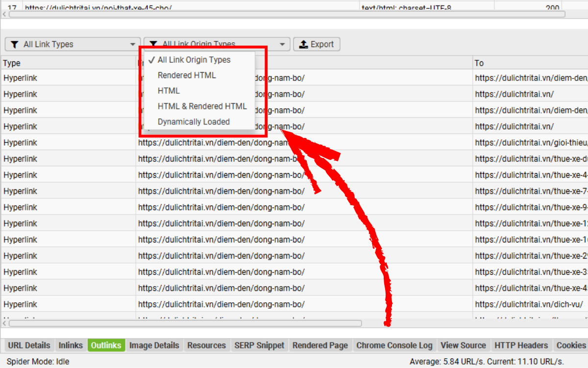Select "Dynamically Loaded" origin type
Image resolution: width=588 pixels, height=368 pixels.
194,122
